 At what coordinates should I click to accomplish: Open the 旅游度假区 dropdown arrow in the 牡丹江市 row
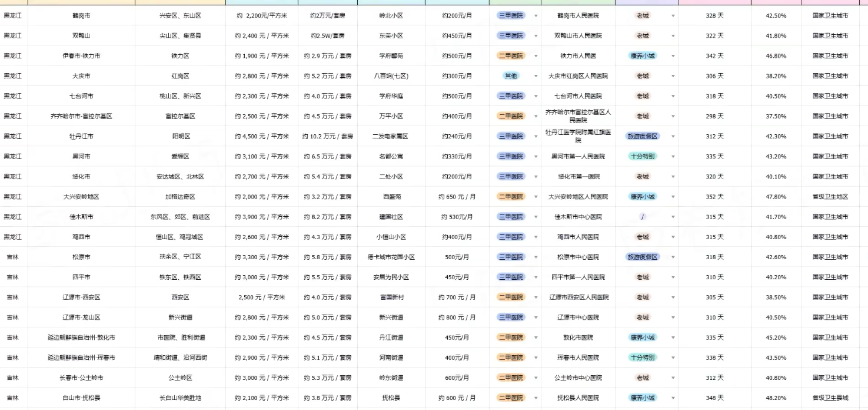(x=673, y=136)
